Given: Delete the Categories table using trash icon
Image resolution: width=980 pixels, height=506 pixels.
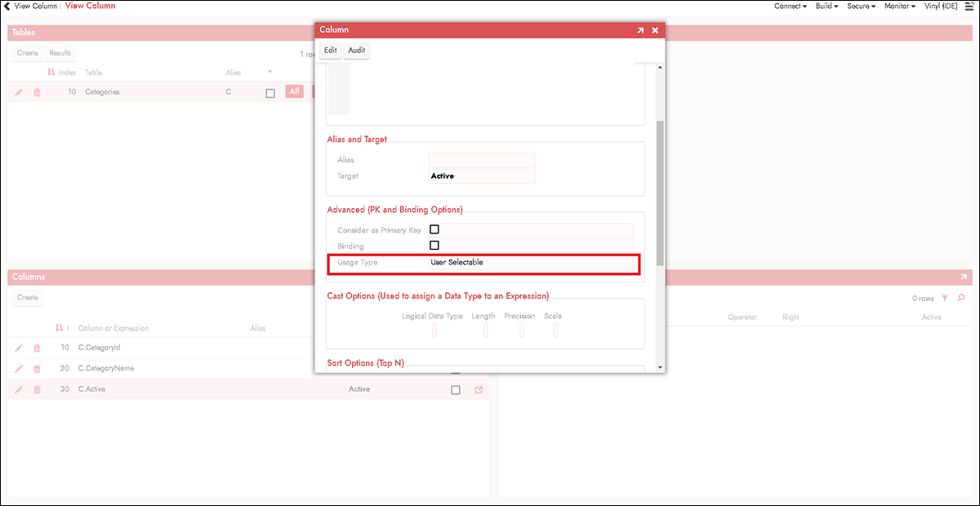Looking at the screenshot, I should click(x=37, y=92).
